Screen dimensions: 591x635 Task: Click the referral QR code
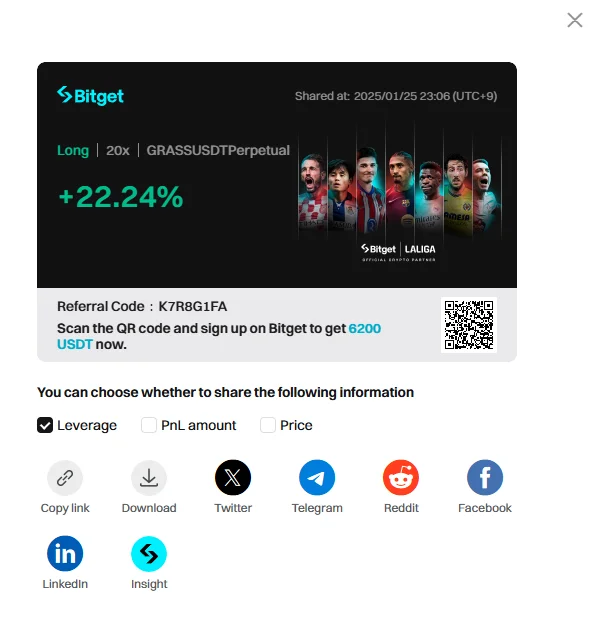point(469,325)
